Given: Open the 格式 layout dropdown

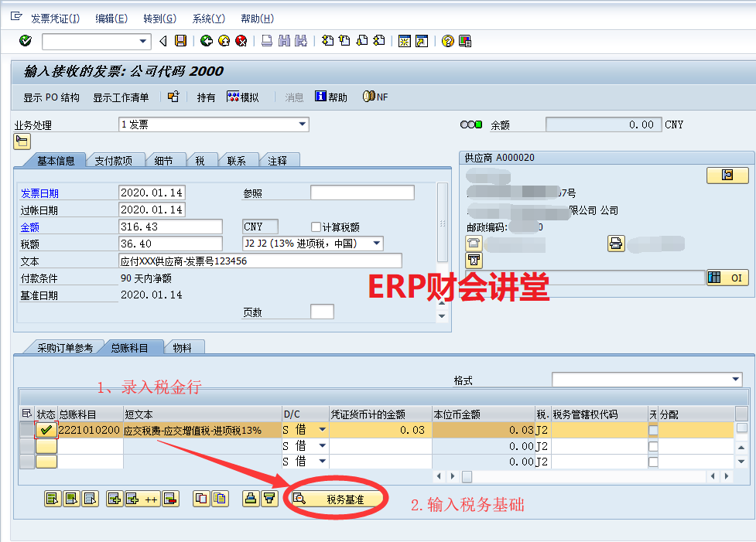Looking at the screenshot, I should [x=735, y=380].
